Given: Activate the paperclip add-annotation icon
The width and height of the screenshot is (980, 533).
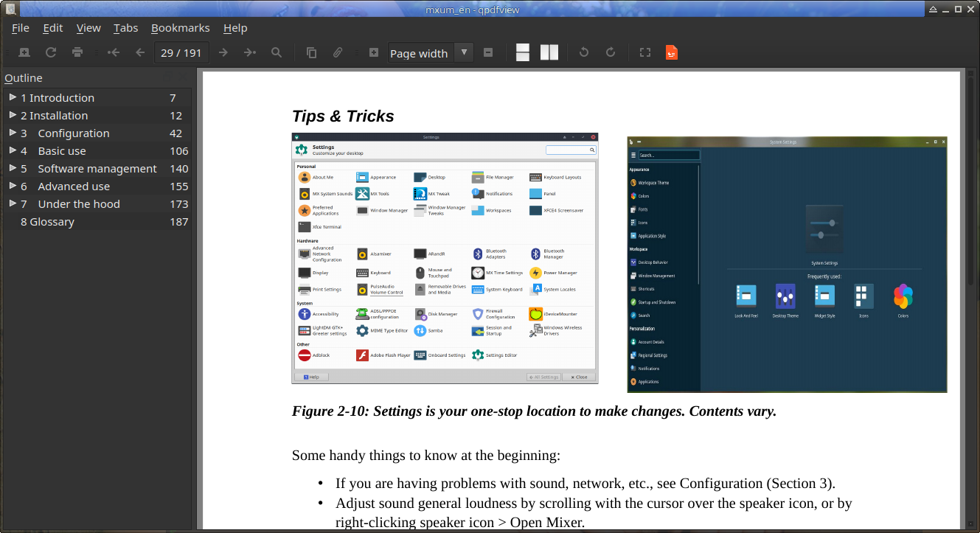Looking at the screenshot, I should [338, 52].
